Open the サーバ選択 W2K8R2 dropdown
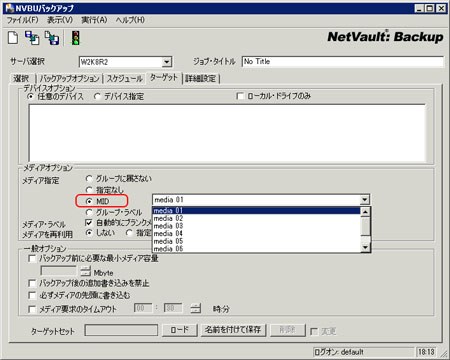Screen dimensions: 450x360 coord(166,62)
